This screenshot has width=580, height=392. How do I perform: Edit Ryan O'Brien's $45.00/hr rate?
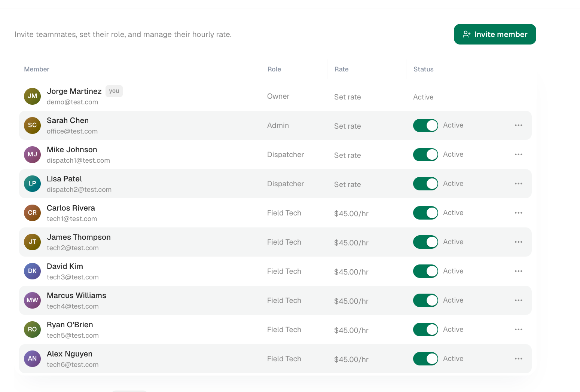[351, 330]
